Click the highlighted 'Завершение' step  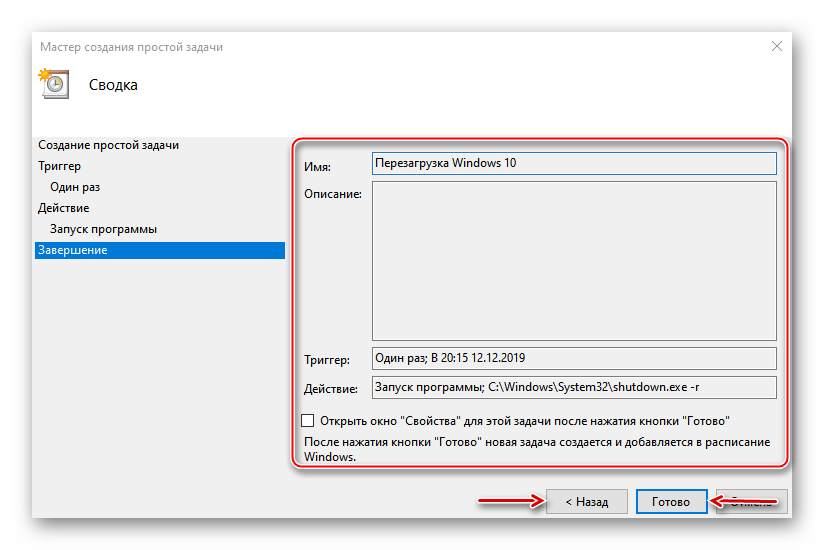click(72, 250)
